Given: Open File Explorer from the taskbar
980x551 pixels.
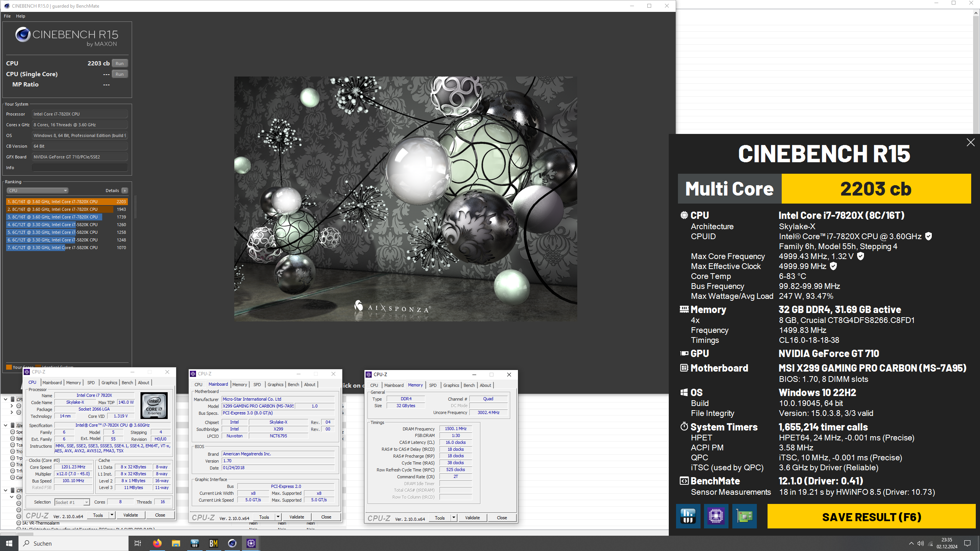Looking at the screenshot, I should coord(176,543).
